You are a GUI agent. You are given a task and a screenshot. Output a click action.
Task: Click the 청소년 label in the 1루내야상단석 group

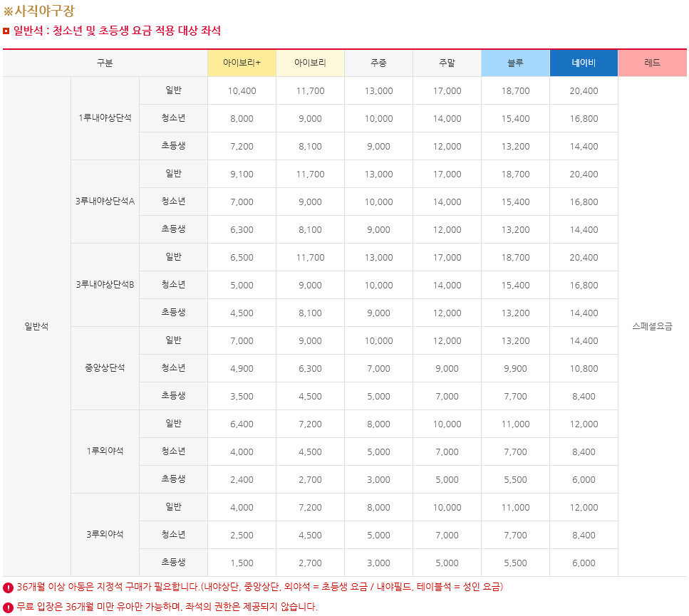174,118
